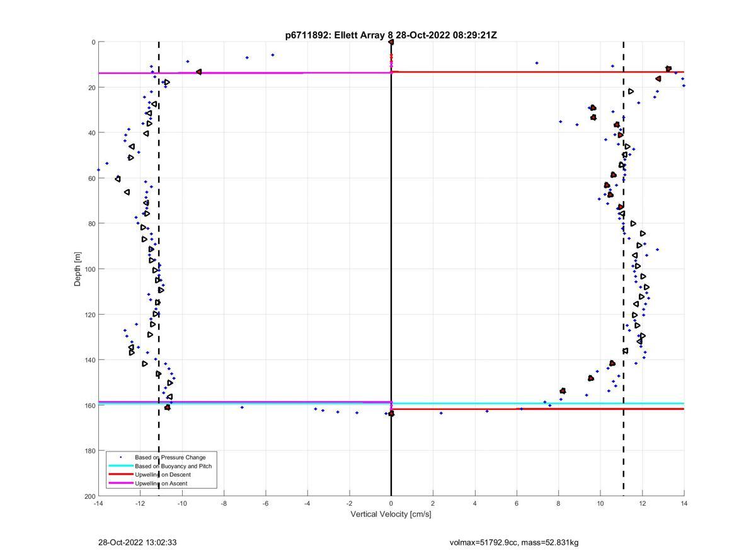756x558 pixels.
Task: Click the red-filled marker at 0 depth on zero line
Action: 391,42
